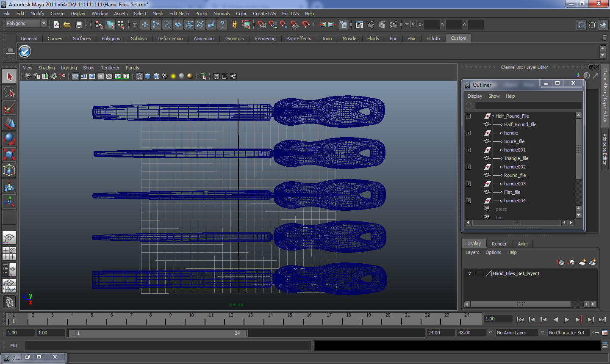Screen dimensions: 610x364
Task: Activate the Lasso select tool
Action: (9, 92)
